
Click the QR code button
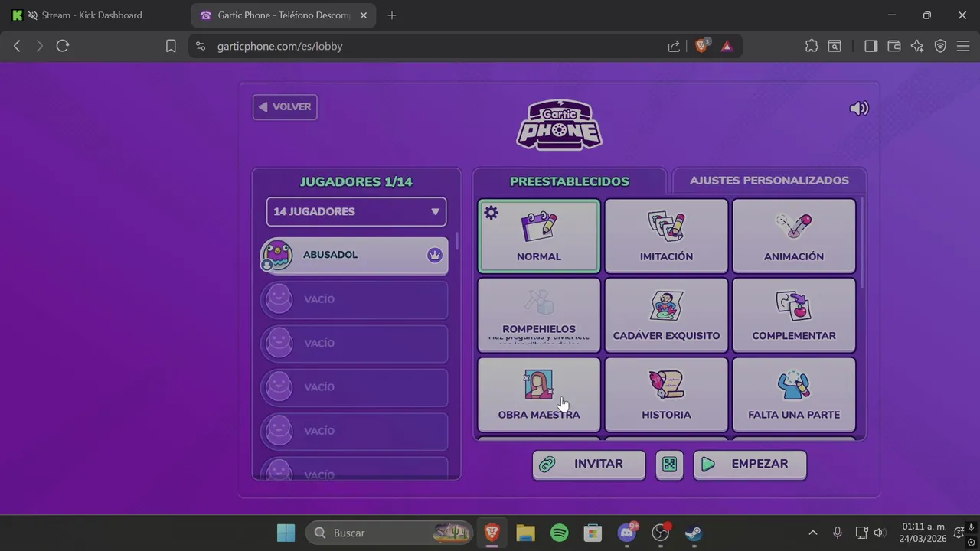(669, 465)
